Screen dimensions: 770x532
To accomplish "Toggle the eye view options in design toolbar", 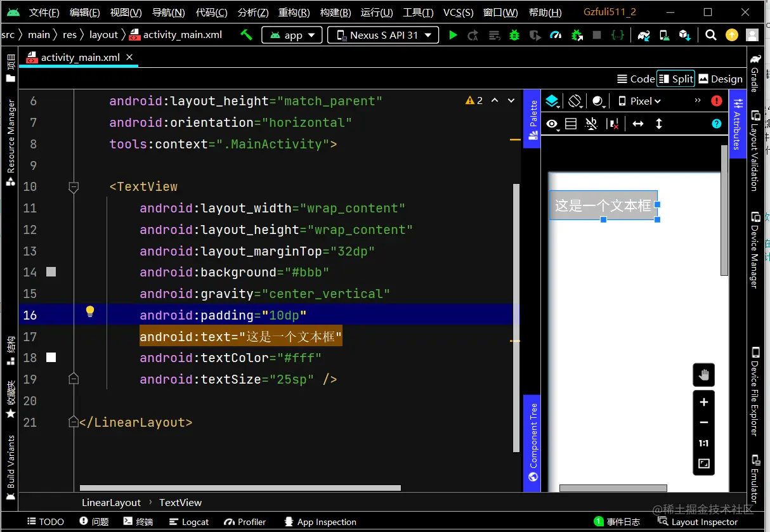I will click(x=552, y=124).
